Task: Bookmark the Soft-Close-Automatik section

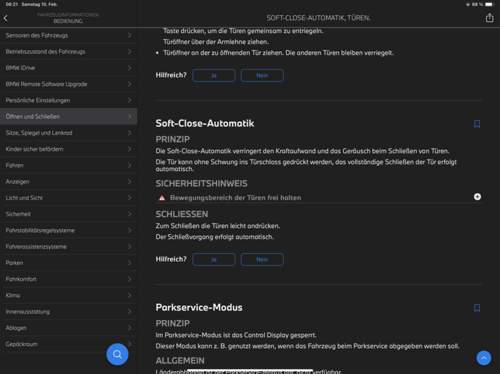Action: click(x=477, y=124)
